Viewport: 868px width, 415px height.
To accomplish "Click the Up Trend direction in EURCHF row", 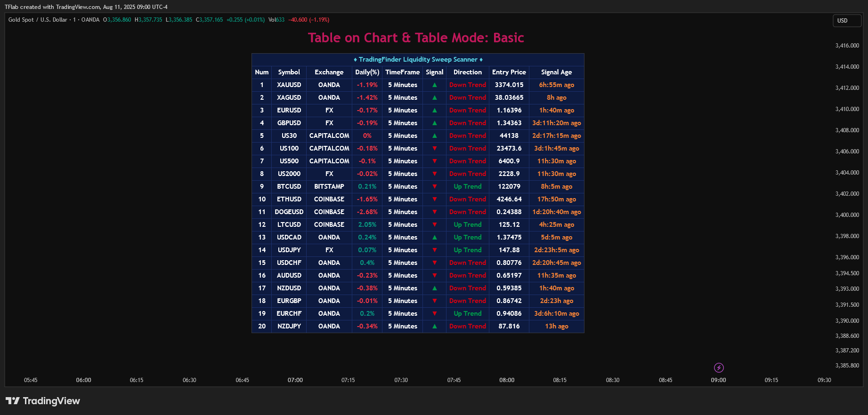I will (468, 314).
